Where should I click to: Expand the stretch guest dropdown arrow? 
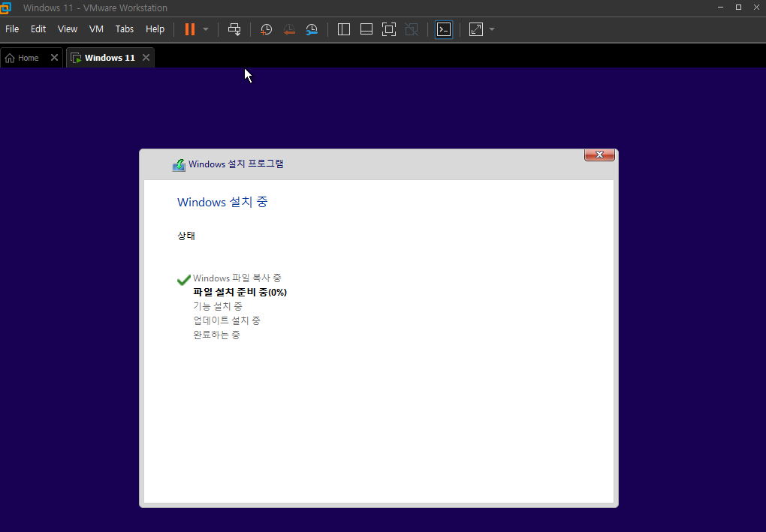tap(492, 29)
